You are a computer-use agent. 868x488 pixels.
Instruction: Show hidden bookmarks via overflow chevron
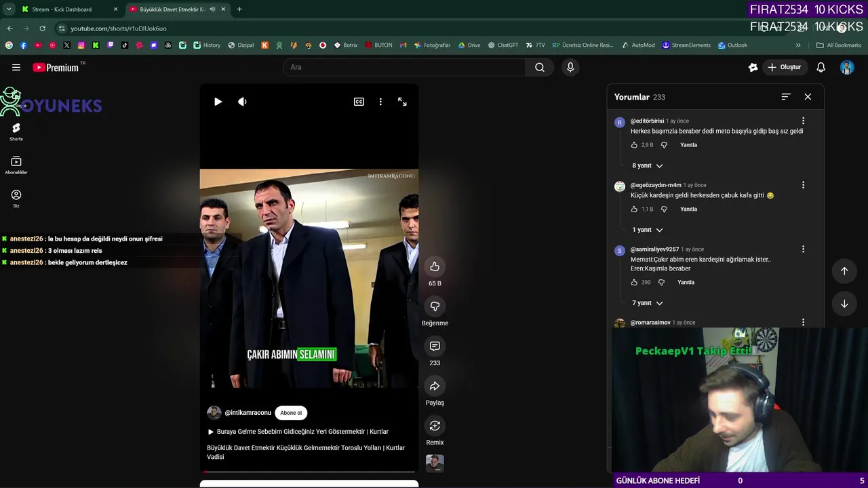798,45
